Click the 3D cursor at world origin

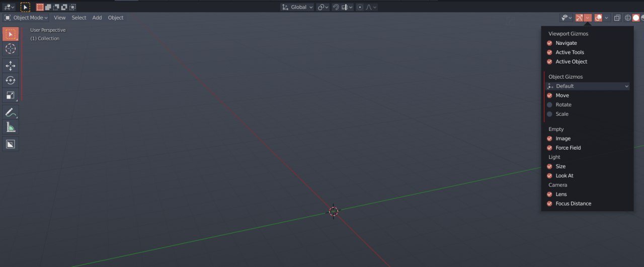point(334,211)
